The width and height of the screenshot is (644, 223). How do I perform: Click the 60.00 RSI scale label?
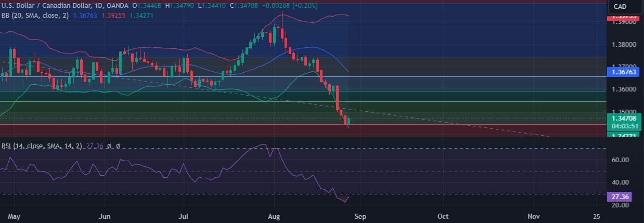[x=619, y=160]
